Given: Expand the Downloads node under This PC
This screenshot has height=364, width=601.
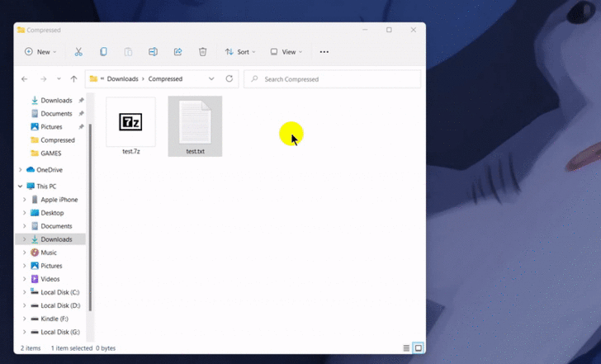Looking at the screenshot, I should pos(25,239).
